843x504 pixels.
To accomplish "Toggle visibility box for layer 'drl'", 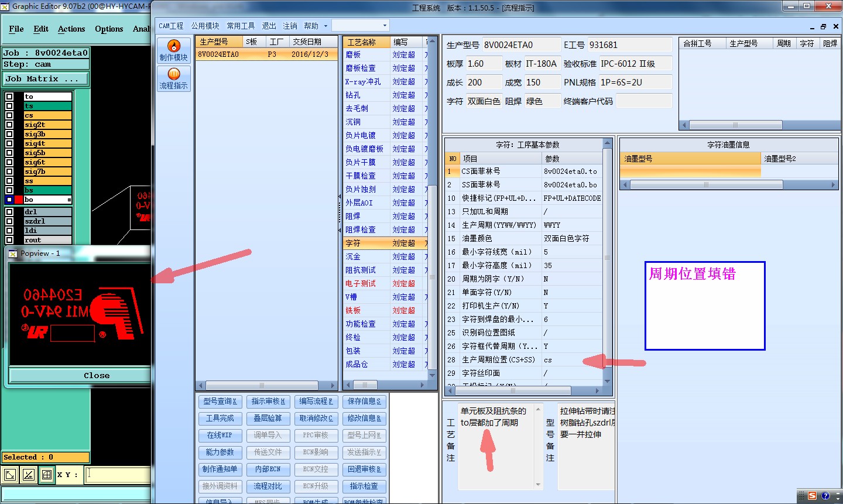I will click(9, 212).
